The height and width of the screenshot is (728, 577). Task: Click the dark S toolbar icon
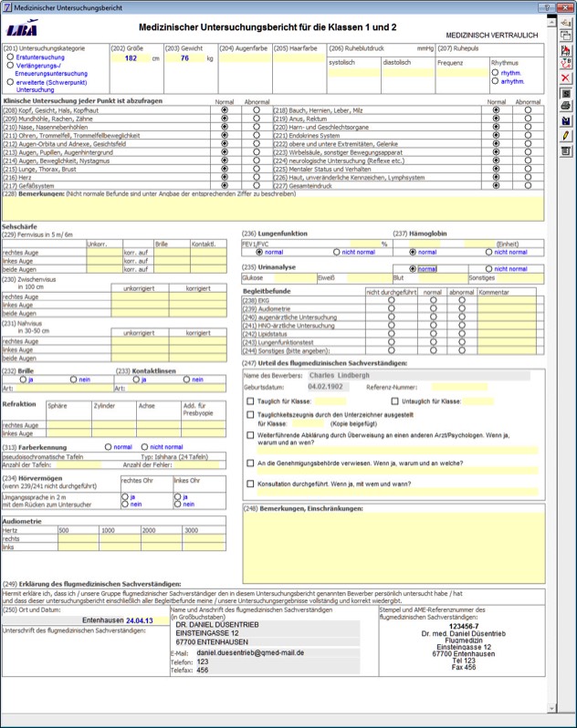tap(565, 93)
